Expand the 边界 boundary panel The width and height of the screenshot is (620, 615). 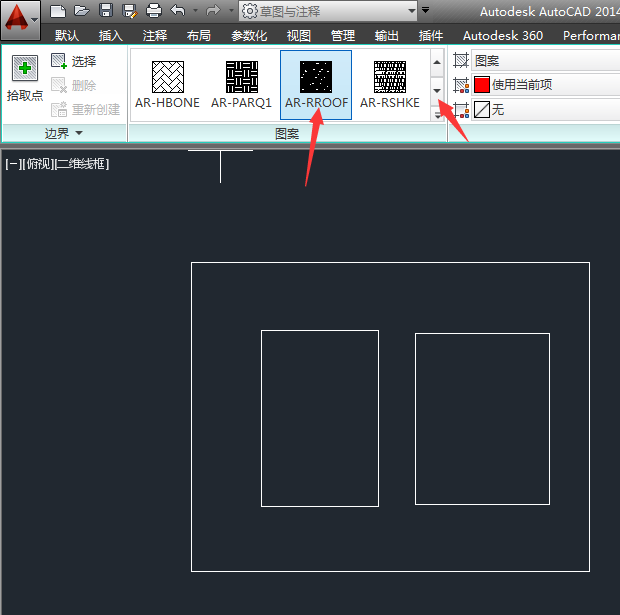point(64,133)
